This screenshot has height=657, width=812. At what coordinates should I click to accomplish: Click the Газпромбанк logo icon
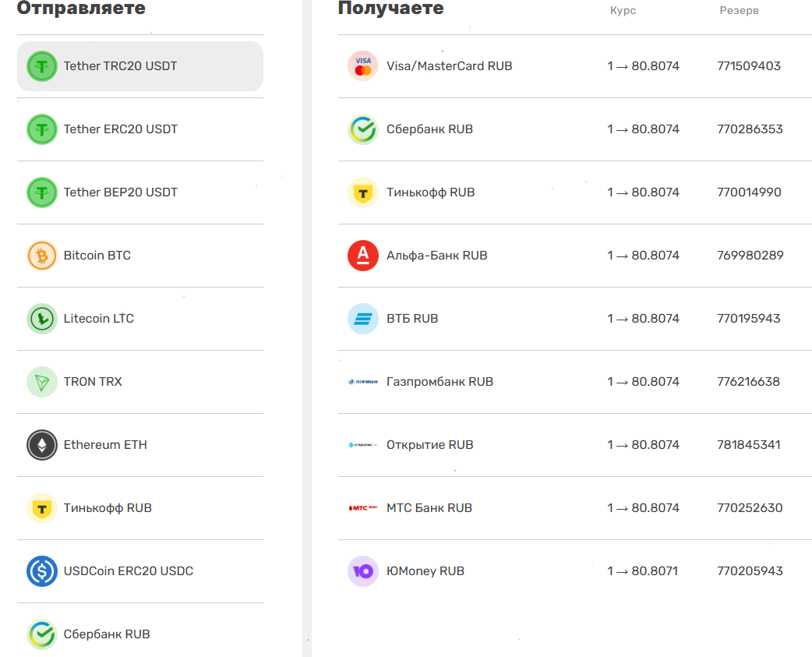pyautogui.click(x=362, y=382)
